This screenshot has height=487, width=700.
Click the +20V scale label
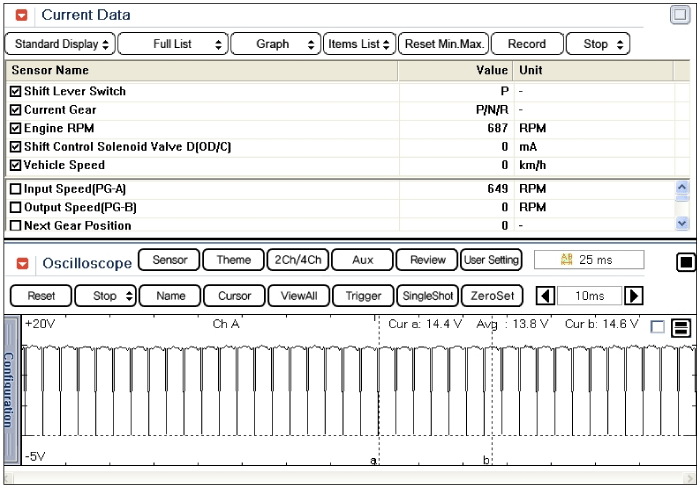click(40, 324)
